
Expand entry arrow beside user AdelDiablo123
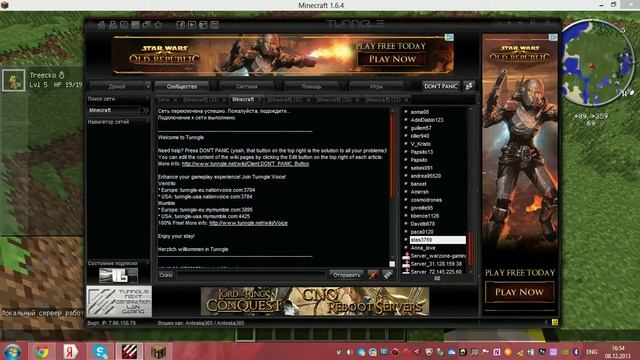[x=406, y=120]
